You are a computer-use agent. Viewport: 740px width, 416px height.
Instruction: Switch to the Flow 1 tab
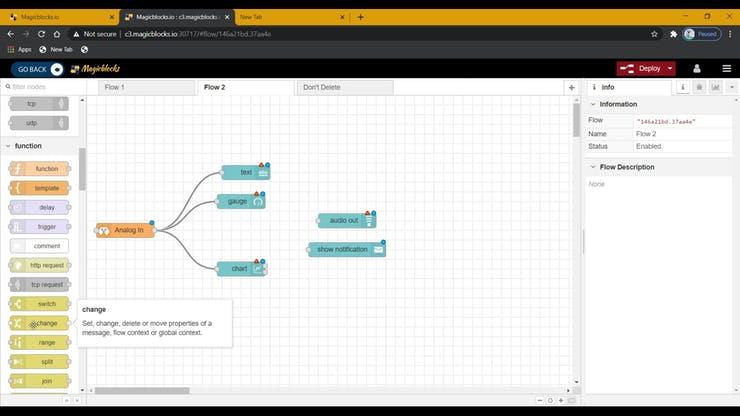[x=147, y=87]
